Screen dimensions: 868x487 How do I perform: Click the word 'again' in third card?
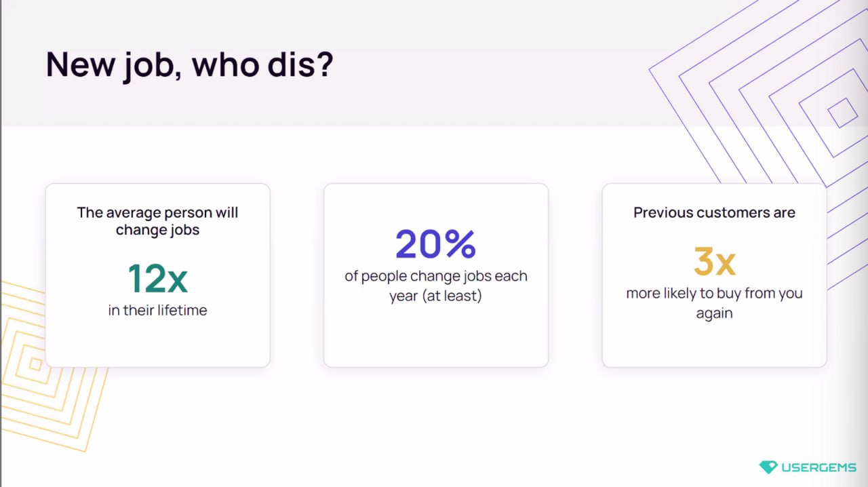[x=714, y=313]
